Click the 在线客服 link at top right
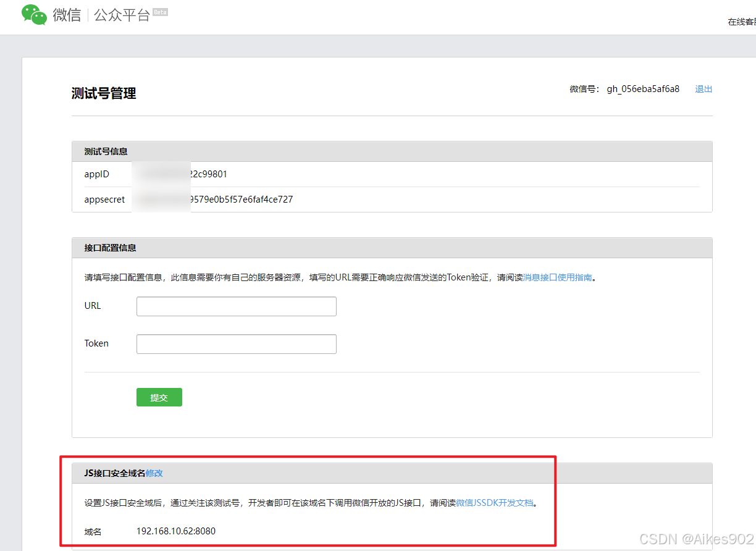 click(x=742, y=22)
